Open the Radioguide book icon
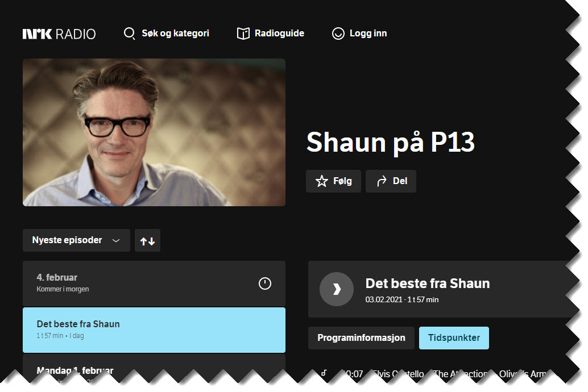 [x=243, y=34]
